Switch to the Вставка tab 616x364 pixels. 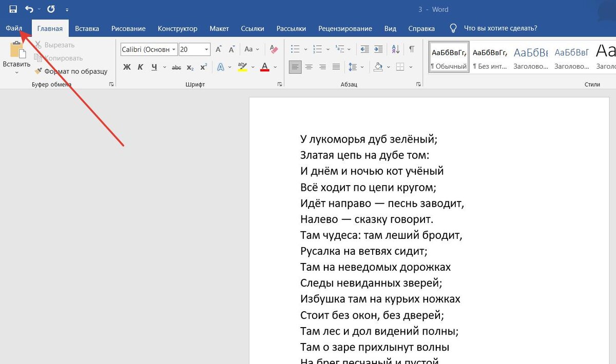point(87,29)
